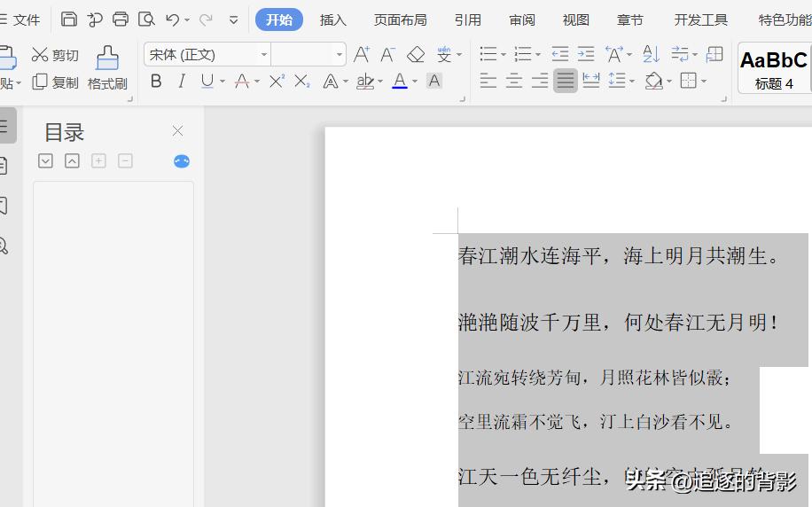Increase paragraph indent
The width and height of the screenshot is (812, 507).
(x=586, y=54)
